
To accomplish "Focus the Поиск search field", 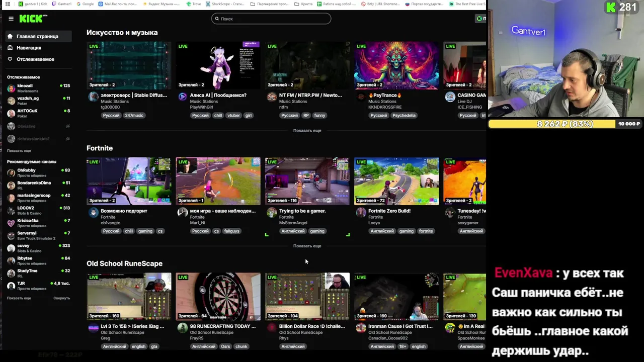I will [x=271, y=19].
